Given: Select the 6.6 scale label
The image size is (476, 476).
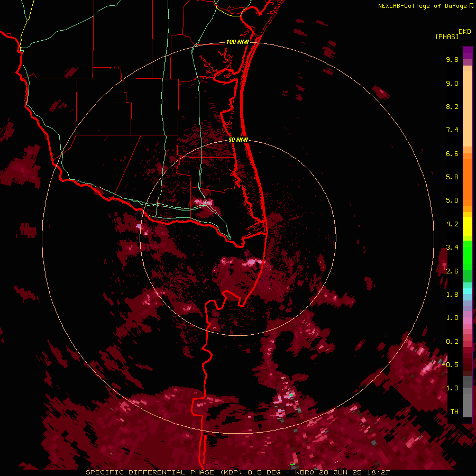Looking at the screenshot, I should [x=452, y=153].
